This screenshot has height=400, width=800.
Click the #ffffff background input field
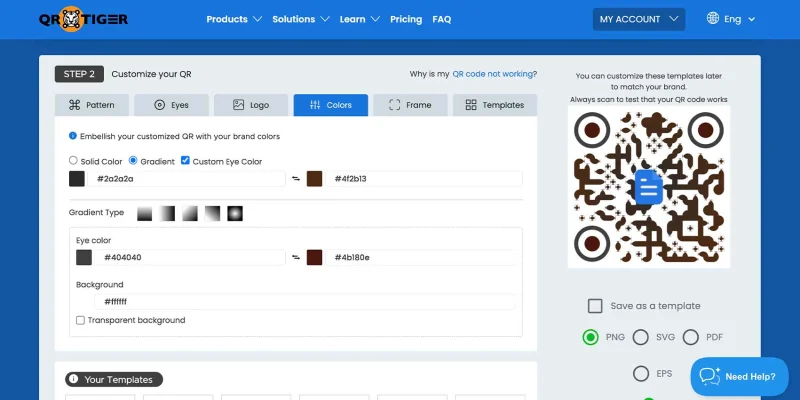pyautogui.click(x=305, y=302)
